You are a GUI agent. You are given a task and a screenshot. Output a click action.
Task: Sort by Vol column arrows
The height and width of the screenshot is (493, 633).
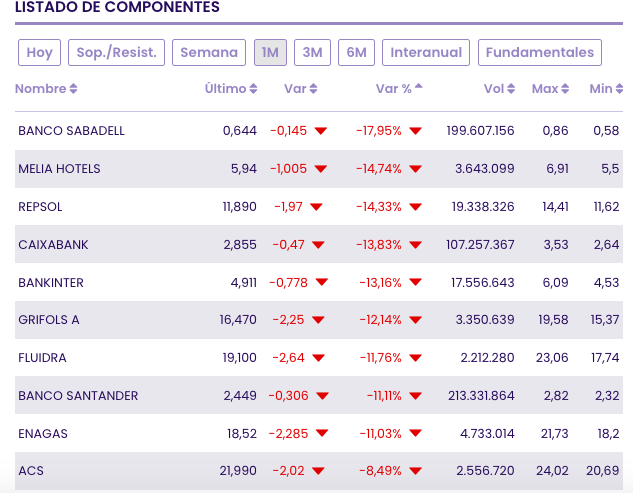(x=511, y=89)
